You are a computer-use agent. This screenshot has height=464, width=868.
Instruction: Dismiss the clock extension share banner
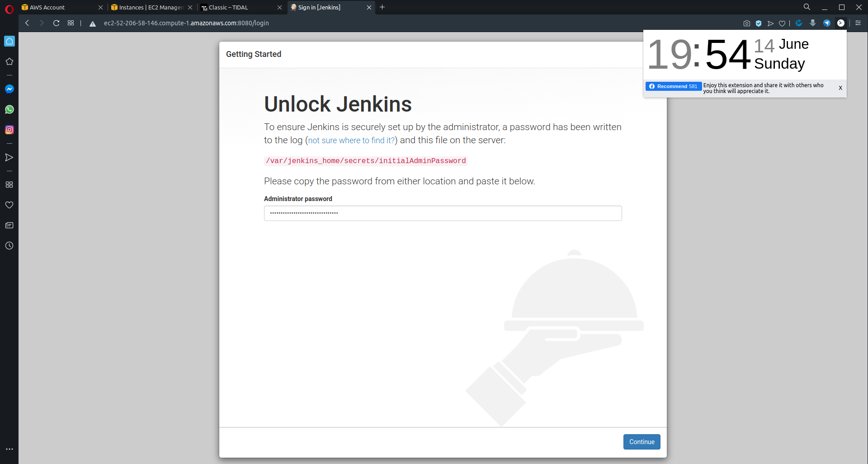pos(840,88)
